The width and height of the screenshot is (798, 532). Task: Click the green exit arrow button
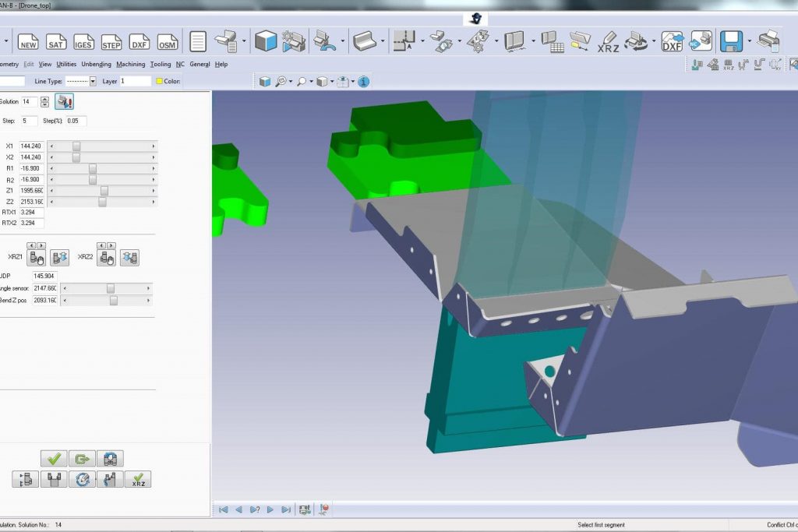tap(82, 459)
